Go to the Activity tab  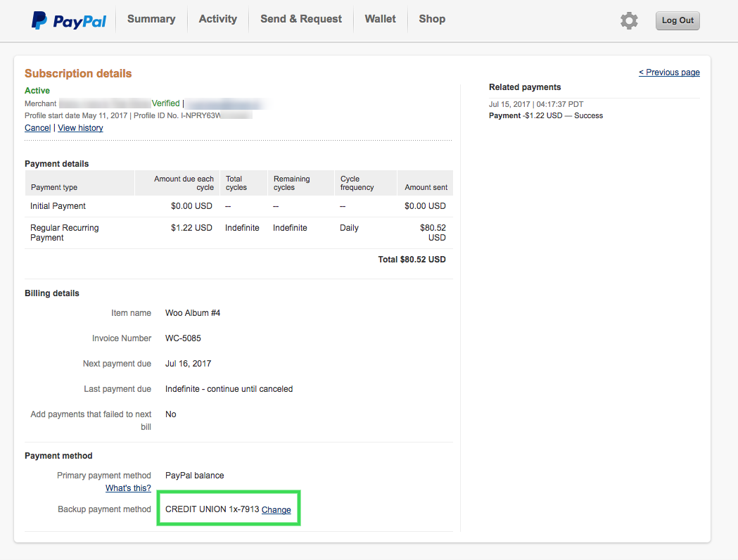coord(218,19)
